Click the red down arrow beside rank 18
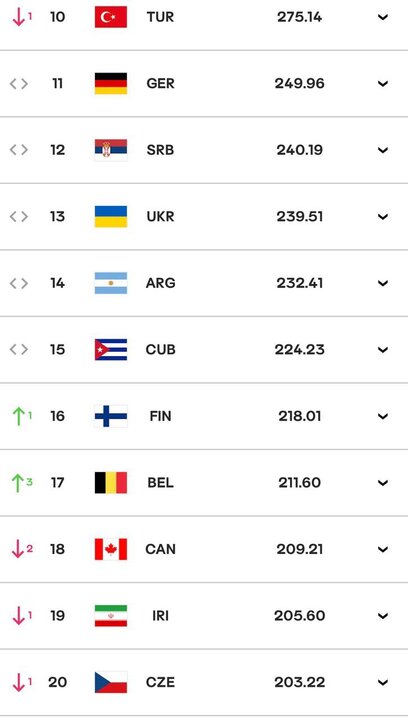This screenshot has width=408, height=720. point(18,549)
